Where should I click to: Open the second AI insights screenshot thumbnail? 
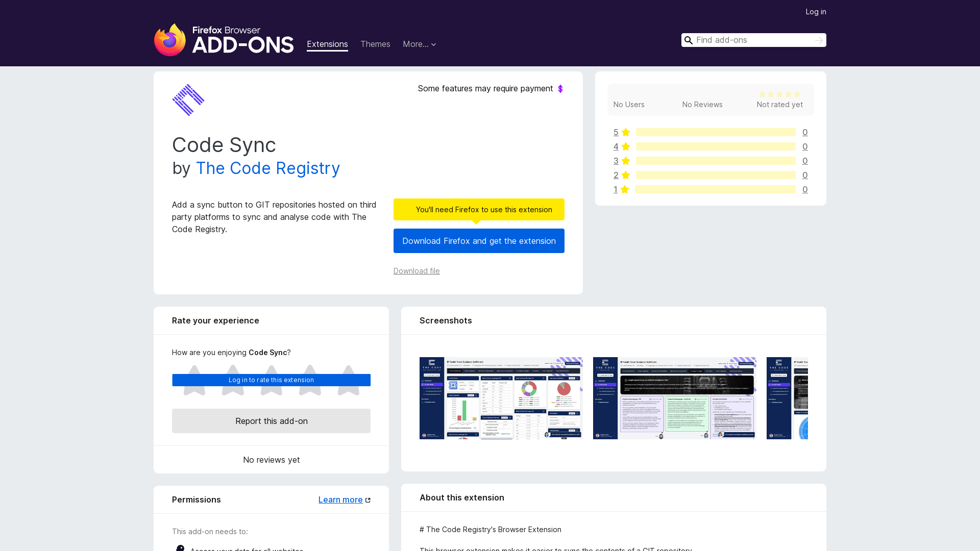point(675,398)
